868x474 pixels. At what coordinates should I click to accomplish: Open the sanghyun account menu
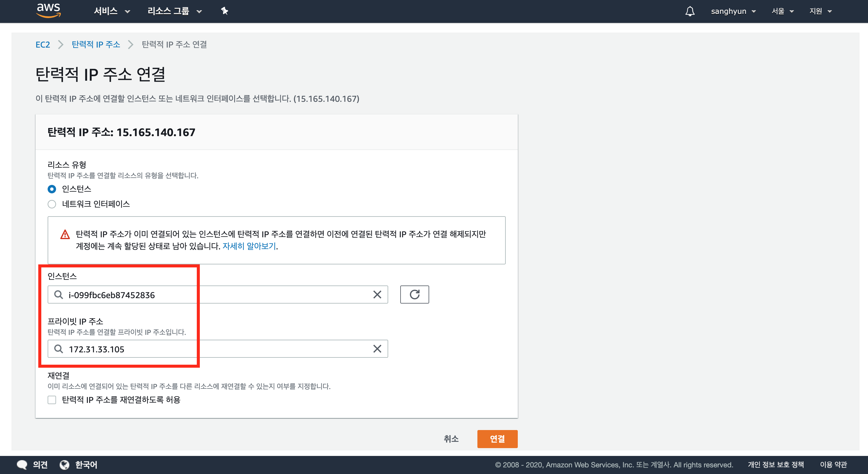(733, 11)
